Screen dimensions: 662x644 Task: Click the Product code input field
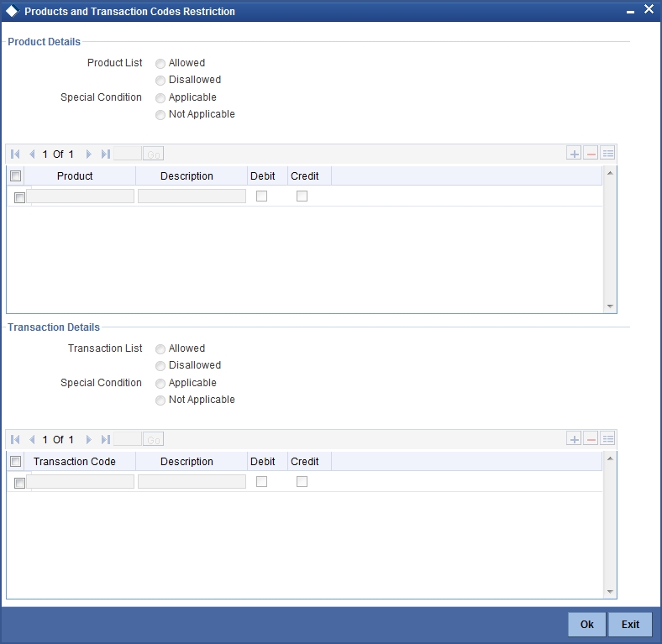[x=80, y=196]
